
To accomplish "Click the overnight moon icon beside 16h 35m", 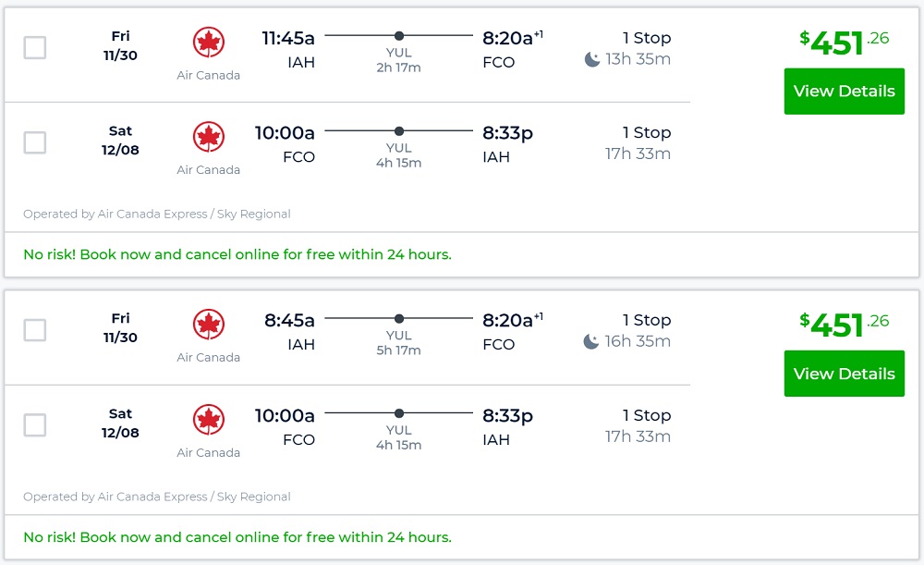I will (x=592, y=342).
